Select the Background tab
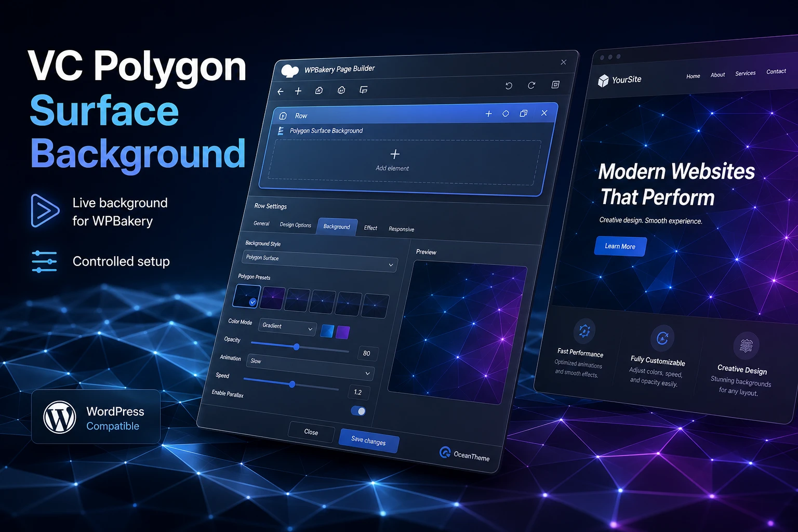 (337, 227)
